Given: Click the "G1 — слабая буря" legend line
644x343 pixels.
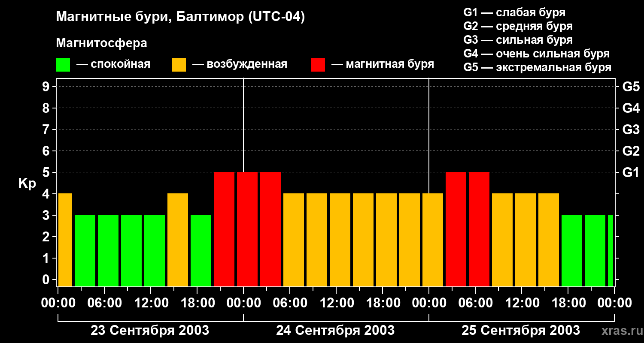Looking at the screenshot, I should pyautogui.click(x=514, y=12).
